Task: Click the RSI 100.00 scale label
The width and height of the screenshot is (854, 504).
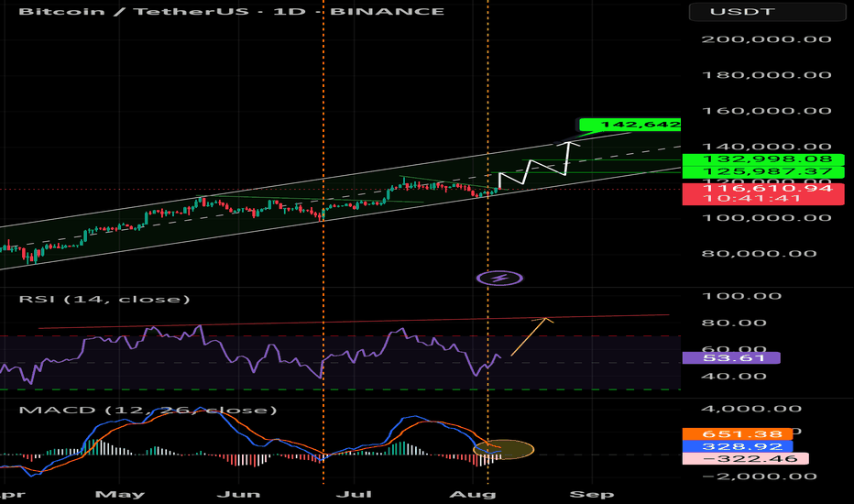Action: [x=742, y=296]
